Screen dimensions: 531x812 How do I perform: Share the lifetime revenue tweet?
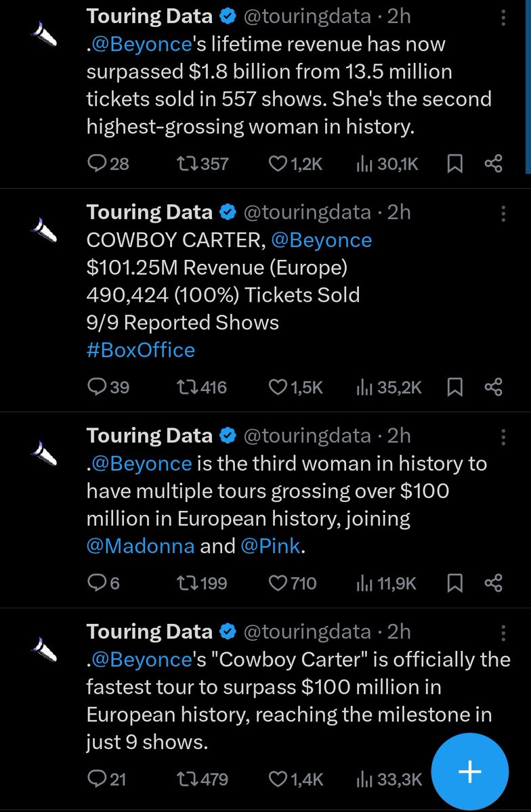tap(494, 163)
